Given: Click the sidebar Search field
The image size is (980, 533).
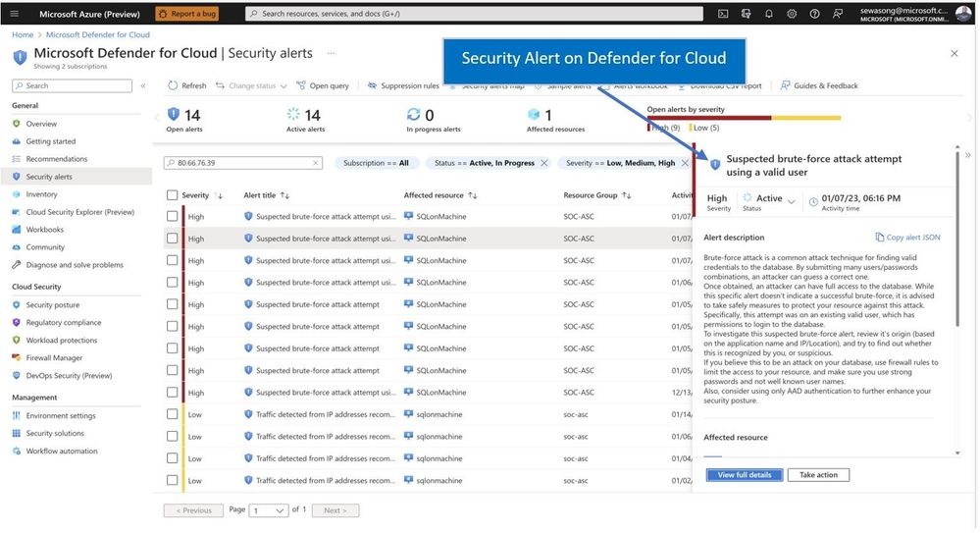Looking at the screenshot, I should tap(72, 85).
